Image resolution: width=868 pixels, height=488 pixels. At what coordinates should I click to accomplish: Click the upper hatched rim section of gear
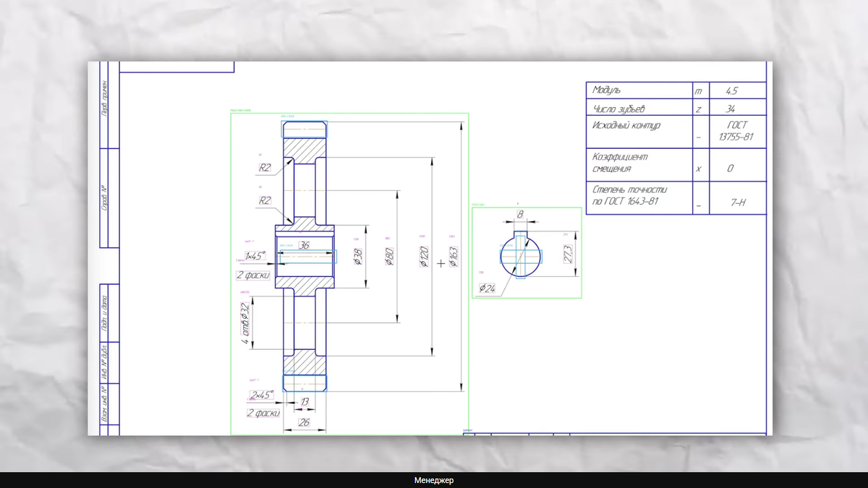pos(304,150)
